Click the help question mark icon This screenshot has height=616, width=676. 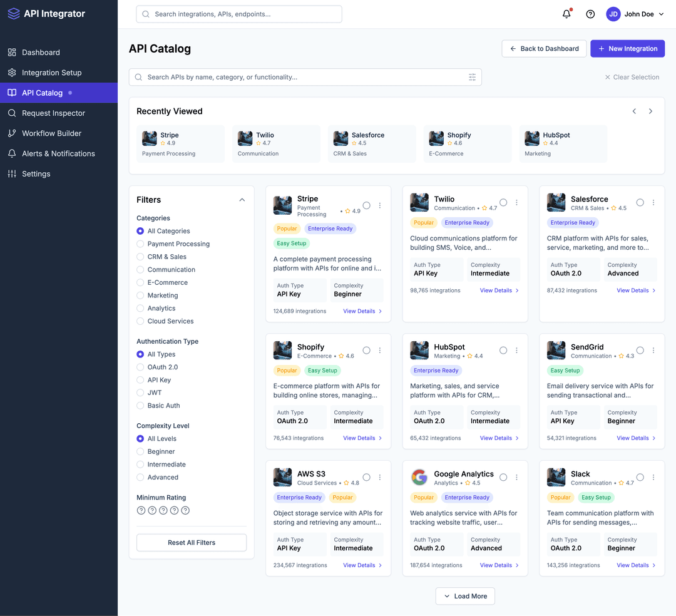[x=590, y=13]
